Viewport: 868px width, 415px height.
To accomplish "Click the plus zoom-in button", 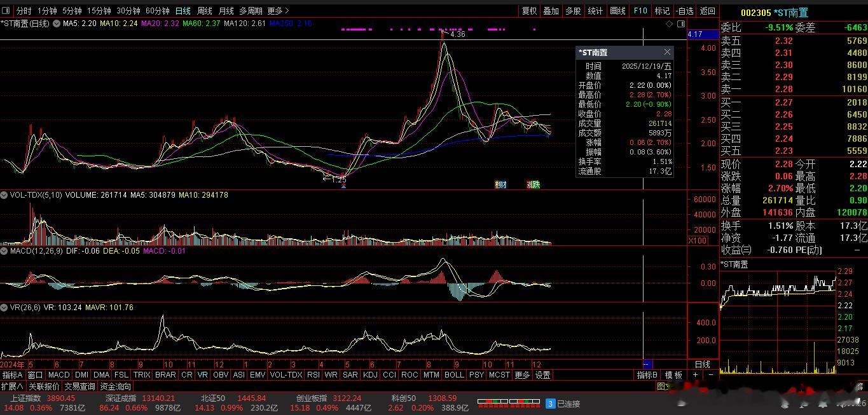I will [695, 375].
